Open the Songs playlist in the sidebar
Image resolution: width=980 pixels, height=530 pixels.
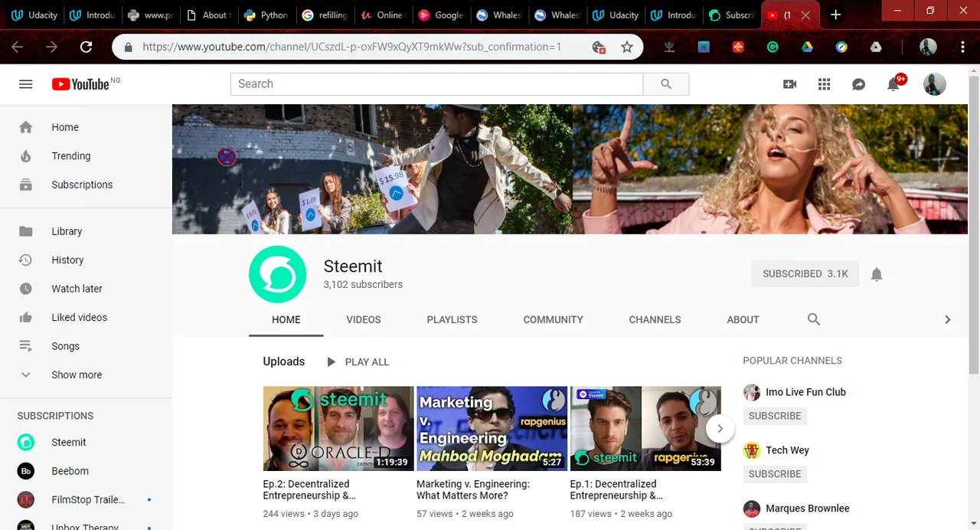(86, 346)
